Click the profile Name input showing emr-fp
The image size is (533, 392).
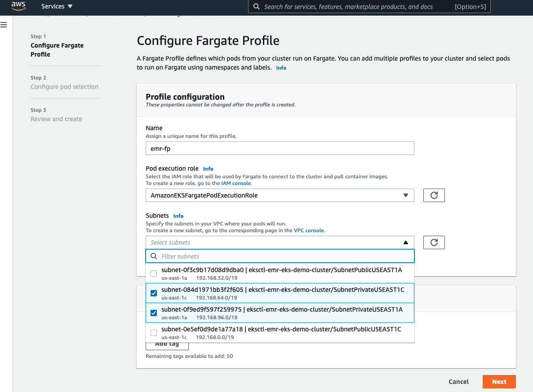pos(280,148)
